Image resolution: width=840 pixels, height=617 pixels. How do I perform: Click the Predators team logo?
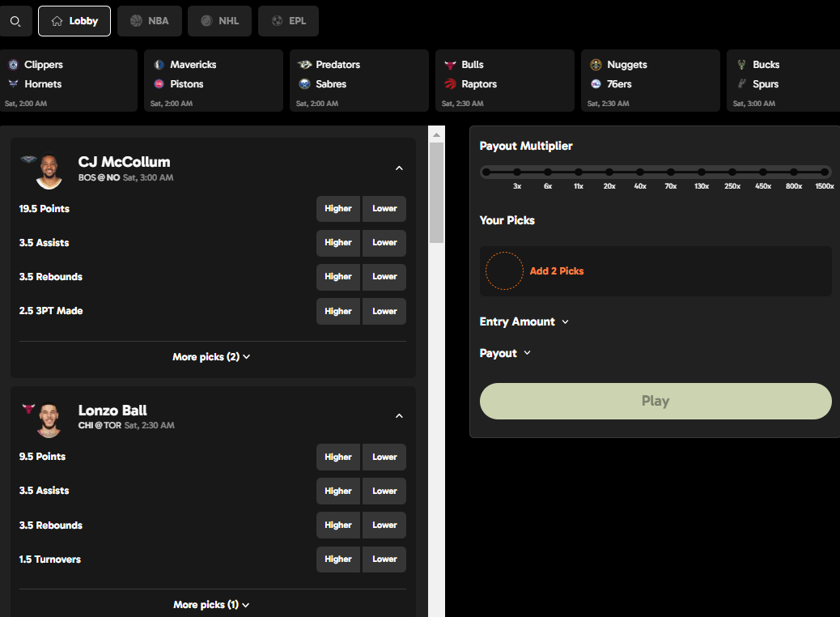305,64
